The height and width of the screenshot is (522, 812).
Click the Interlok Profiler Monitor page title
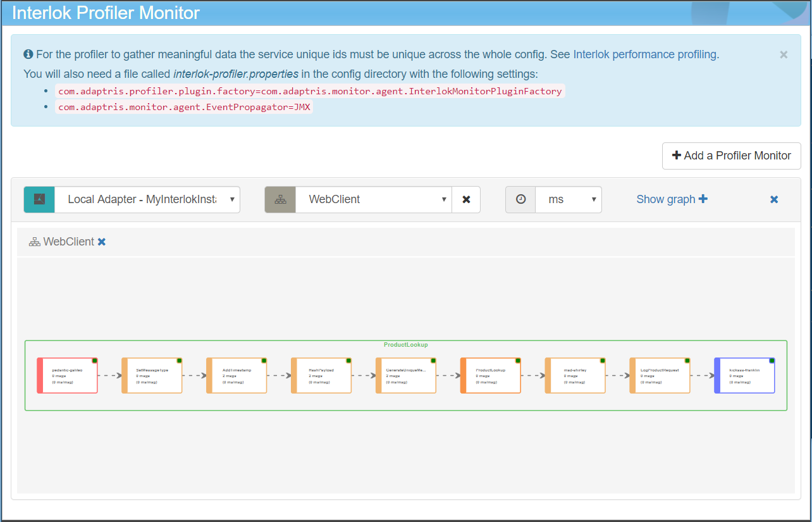106,13
